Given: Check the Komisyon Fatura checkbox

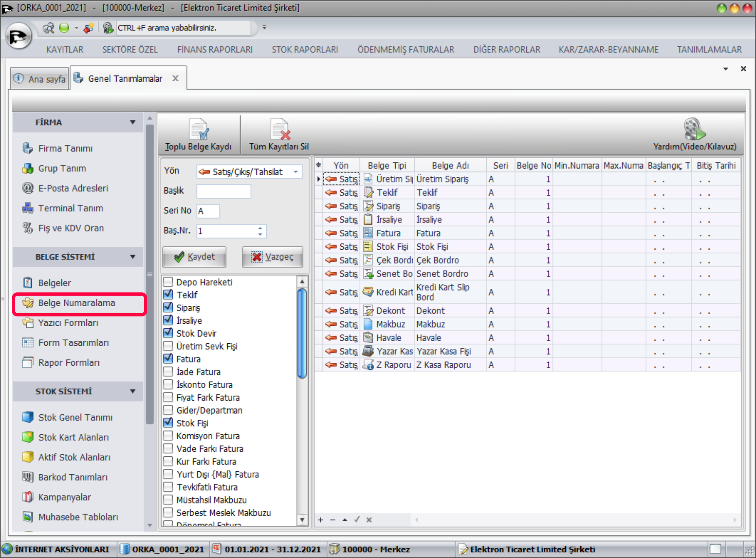Looking at the screenshot, I should 168,436.
